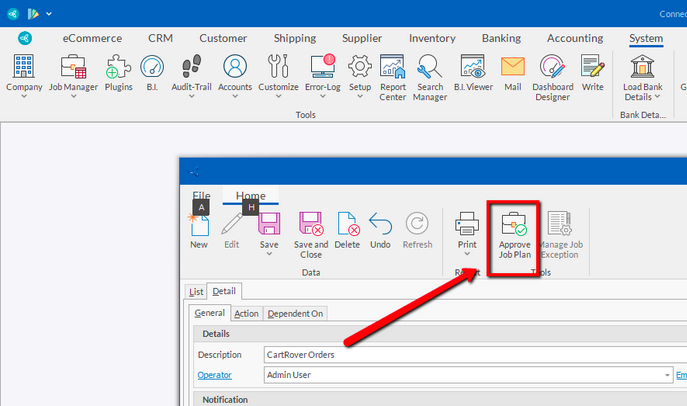This screenshot has width=687, height=406.
Task: Expand the Setup dropdown arrow
Action: [360, 96]
